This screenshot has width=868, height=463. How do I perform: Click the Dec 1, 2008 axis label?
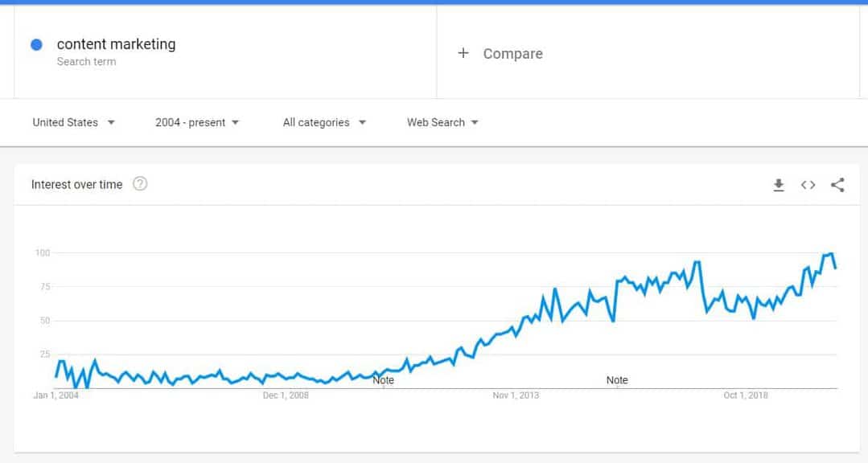(286, 395)
